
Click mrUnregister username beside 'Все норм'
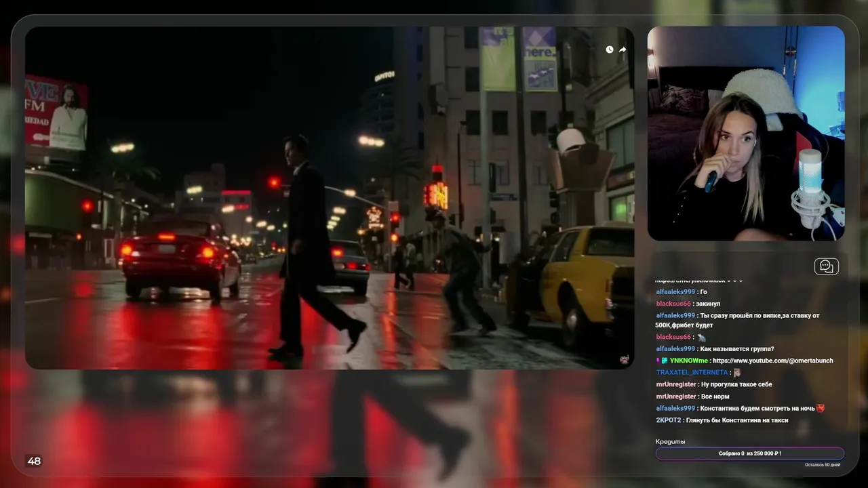click(676, 396)
